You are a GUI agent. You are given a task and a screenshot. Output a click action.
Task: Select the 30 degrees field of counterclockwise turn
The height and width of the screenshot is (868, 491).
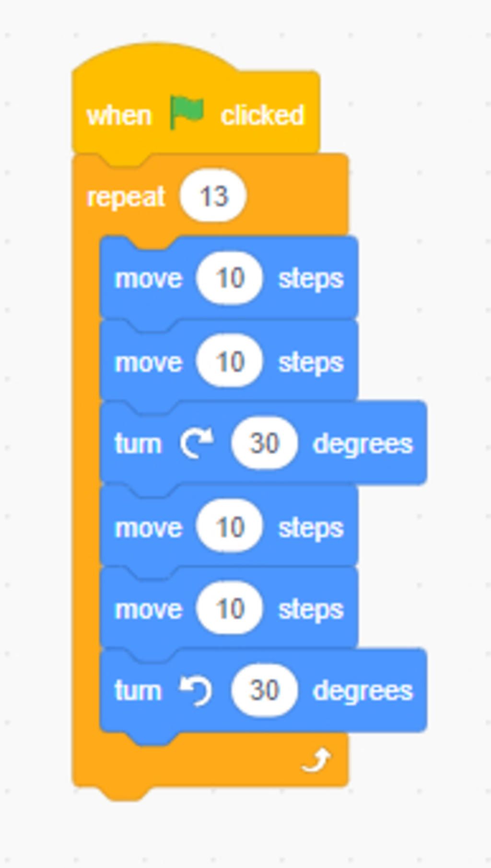[264, 690]
